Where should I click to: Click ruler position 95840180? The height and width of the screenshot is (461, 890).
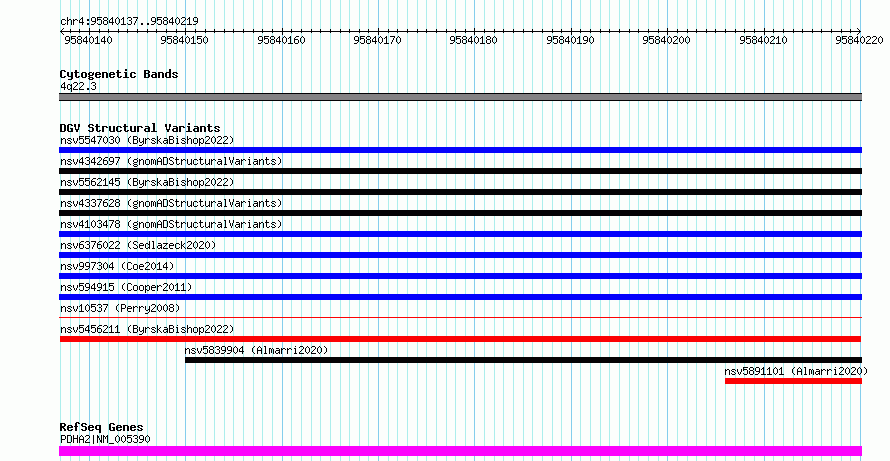coord(473,40)
